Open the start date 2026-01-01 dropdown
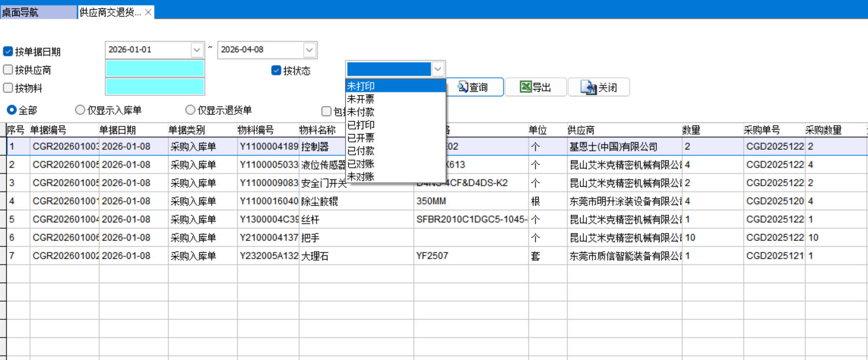This screenshot has height=360, width=868. pos(197,50)
